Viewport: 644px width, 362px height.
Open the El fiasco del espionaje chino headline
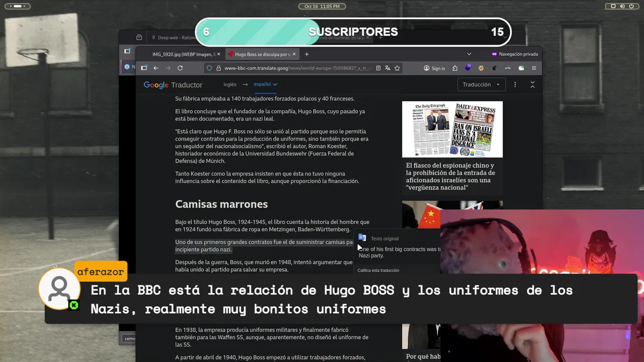[451, 176]
